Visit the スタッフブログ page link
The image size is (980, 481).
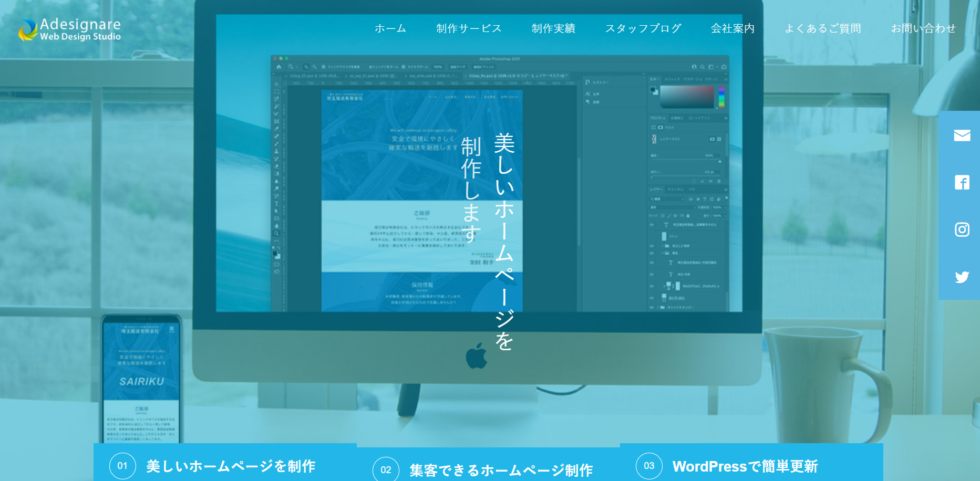(643, 28)
